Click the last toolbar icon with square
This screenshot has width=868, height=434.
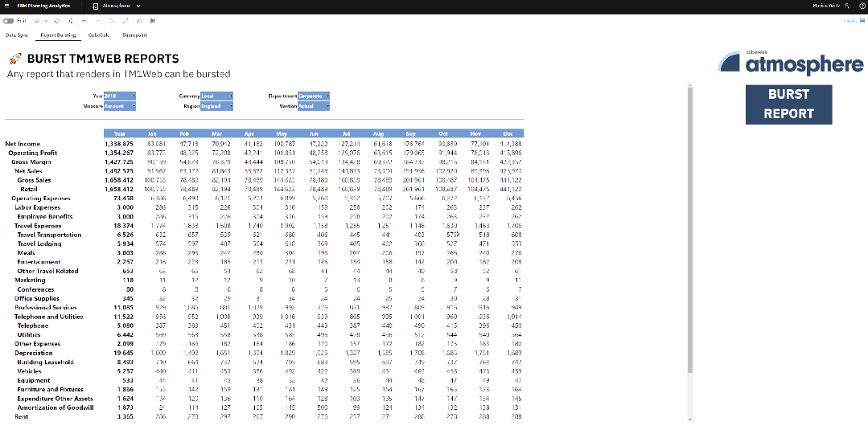pos(153,21)
